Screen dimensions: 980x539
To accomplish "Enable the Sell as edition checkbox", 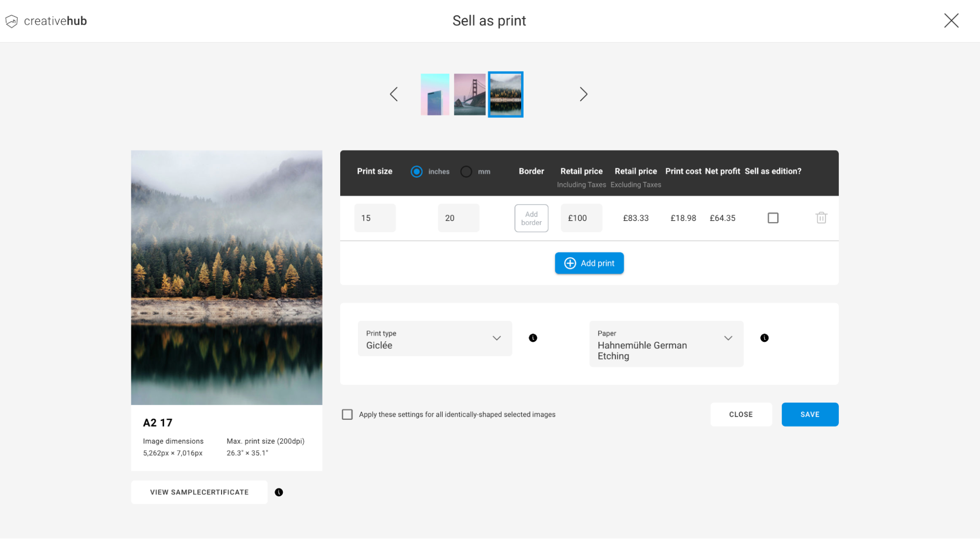I will [773, 218].
